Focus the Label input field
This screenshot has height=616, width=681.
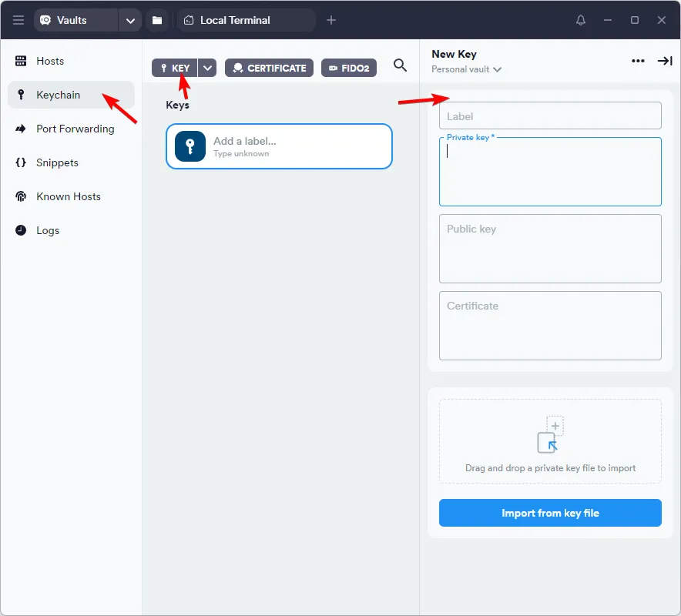[x=550, y=115]
